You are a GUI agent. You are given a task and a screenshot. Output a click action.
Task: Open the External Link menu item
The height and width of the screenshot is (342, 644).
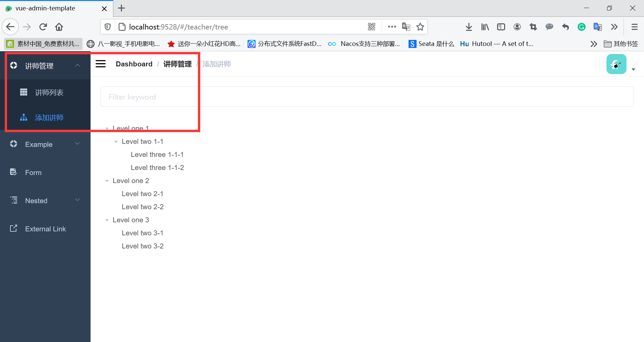tap(45, 229)
